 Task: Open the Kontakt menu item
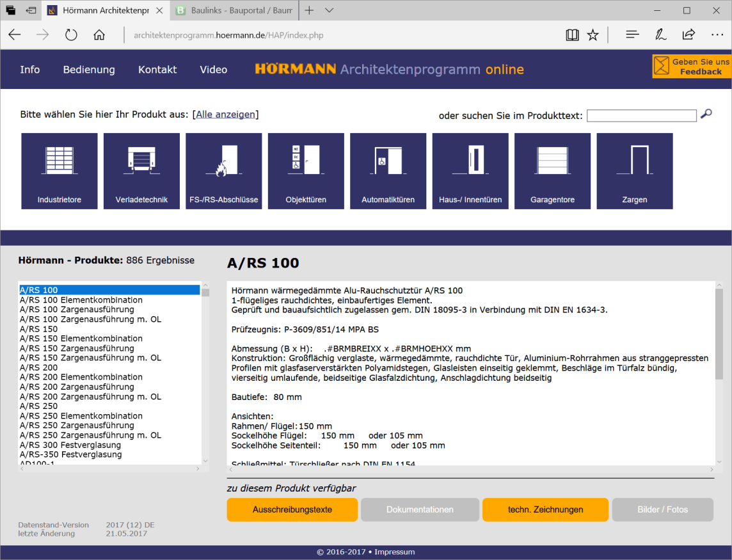pyautogui.click(x=157, y=70)
